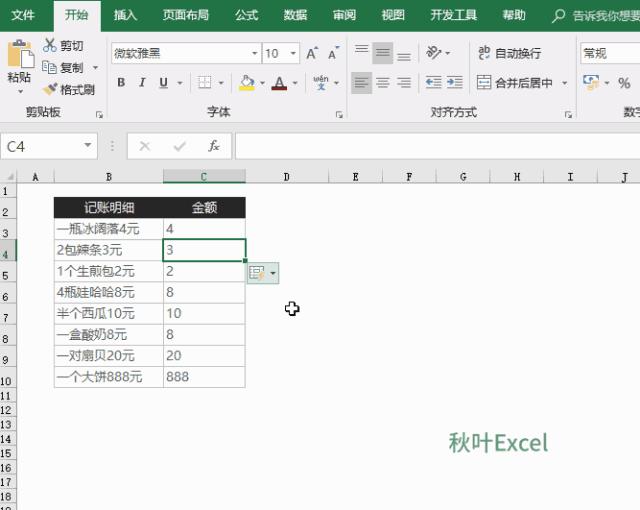
Task: Click the accounting number format icon
Action: click(x=591, y=82)
